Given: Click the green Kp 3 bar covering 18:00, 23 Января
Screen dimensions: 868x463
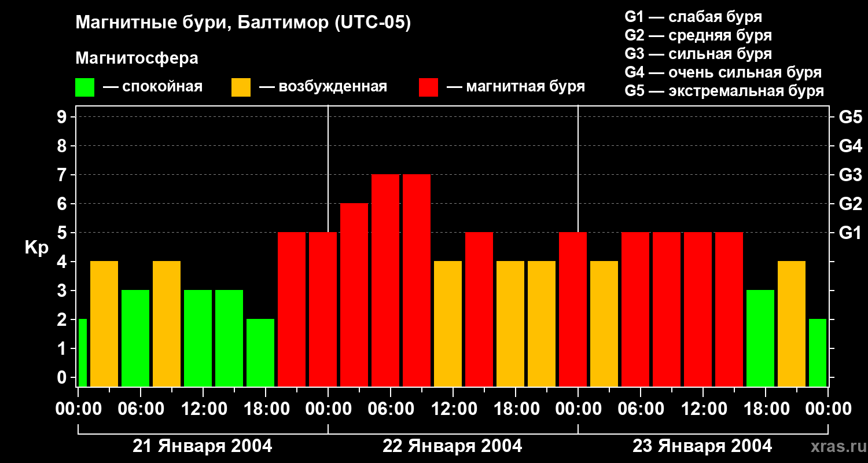Looking at the screenshot, I should pos(760,338).
